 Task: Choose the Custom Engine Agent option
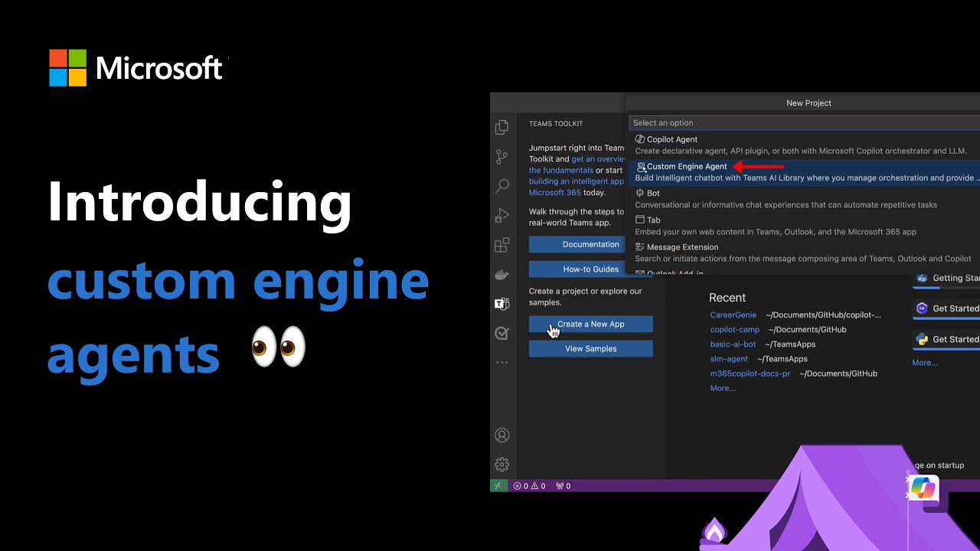point(802,171)
